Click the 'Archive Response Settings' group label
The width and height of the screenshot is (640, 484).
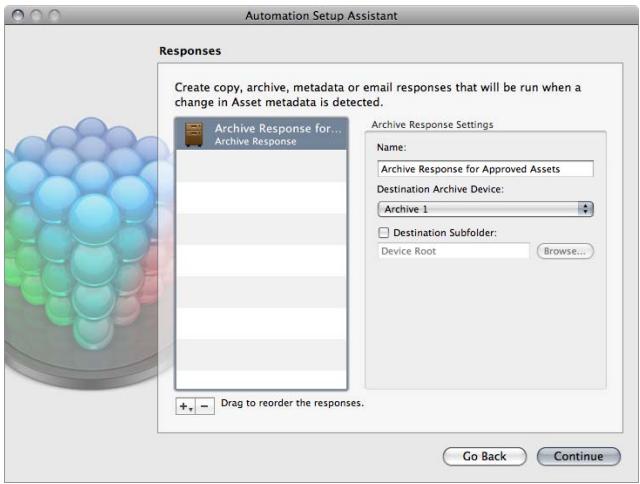click(x=432, y=124)
